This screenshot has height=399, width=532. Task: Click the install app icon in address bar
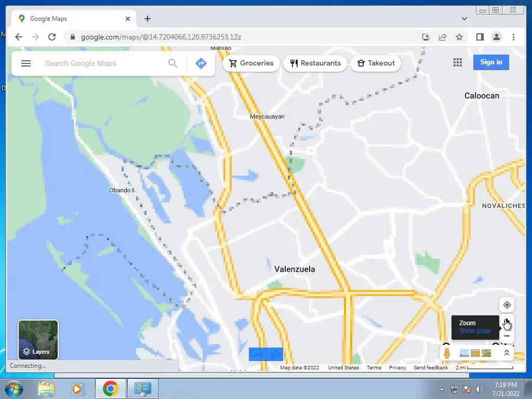click(x=426, y=37)
